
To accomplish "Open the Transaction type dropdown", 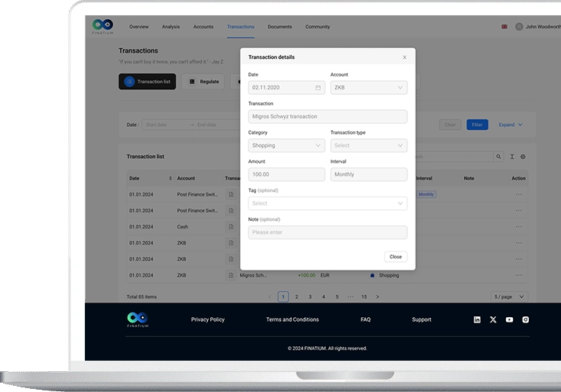I will tap(368, 145).
